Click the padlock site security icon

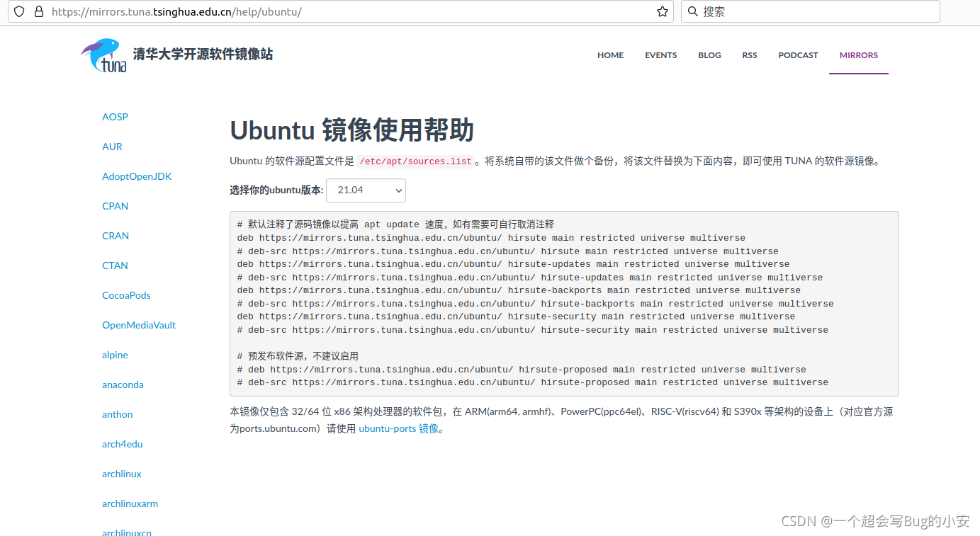tap(38, 11)
